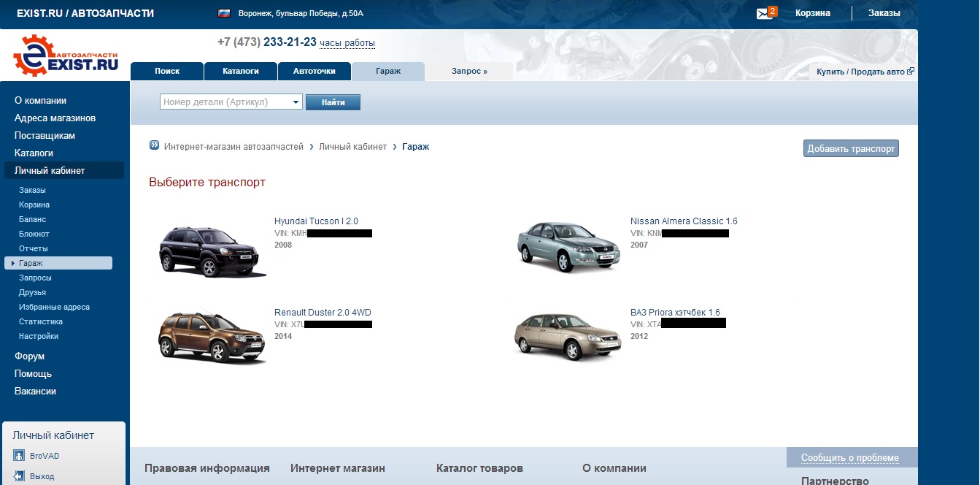Click the phone number +7 (473) 233-21-23
This screenshot has height=485, width=980.
(x=266, y=42)
